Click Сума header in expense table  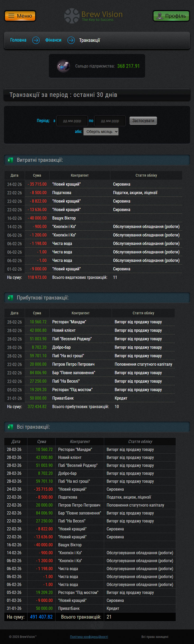point(37,175)
